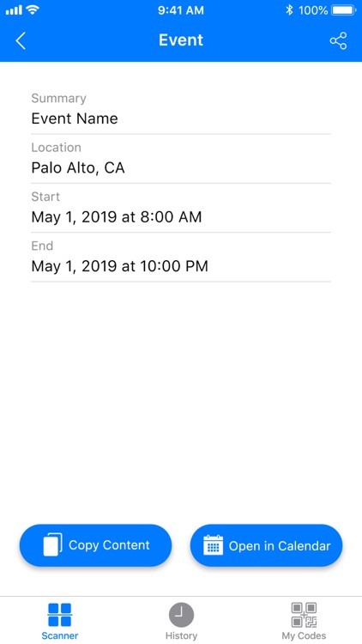Switch to the Scanner tab label

[x=59, y=635]
